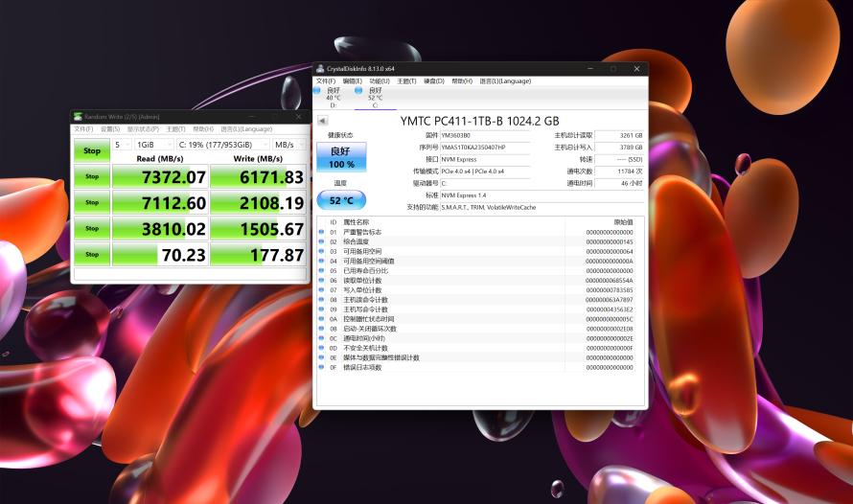Click the blue status dot for drive D:

pos(316,90)
